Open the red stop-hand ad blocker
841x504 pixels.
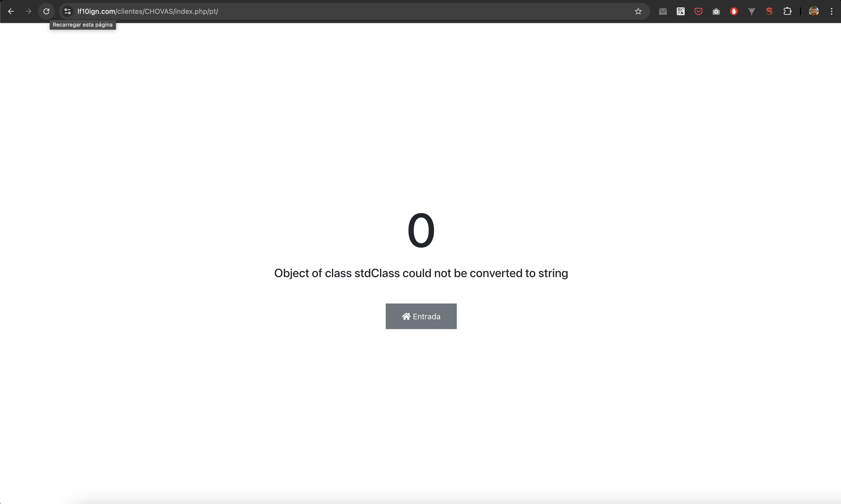point(734,12)
